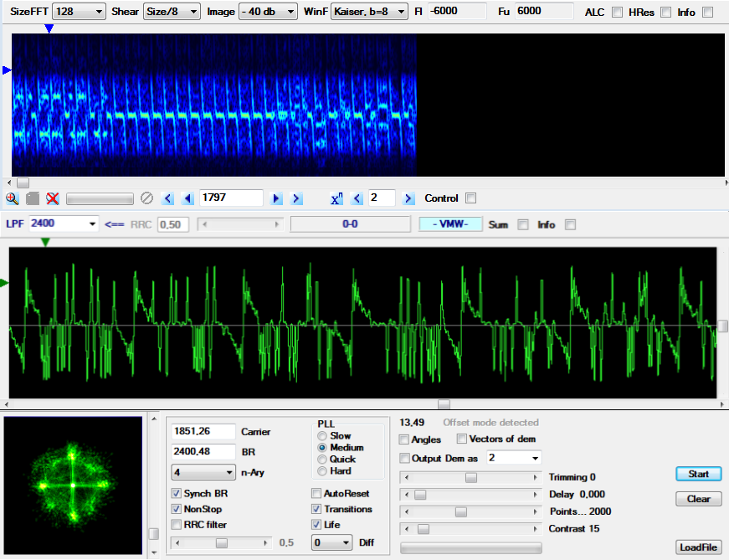Click the Contrast slider thumb
This screenshot has width=729, height=560.
coord(423,529)
